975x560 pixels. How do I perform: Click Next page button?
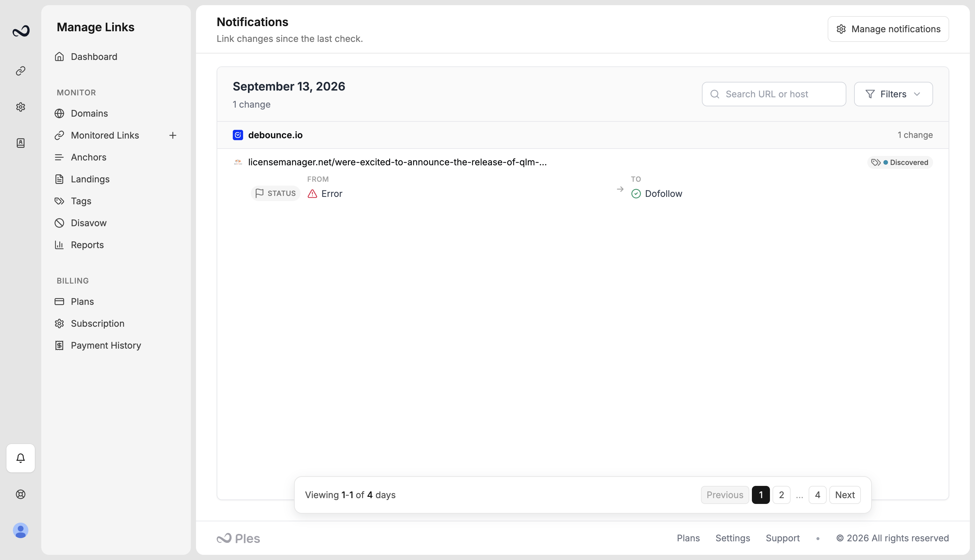coord(845,495)
